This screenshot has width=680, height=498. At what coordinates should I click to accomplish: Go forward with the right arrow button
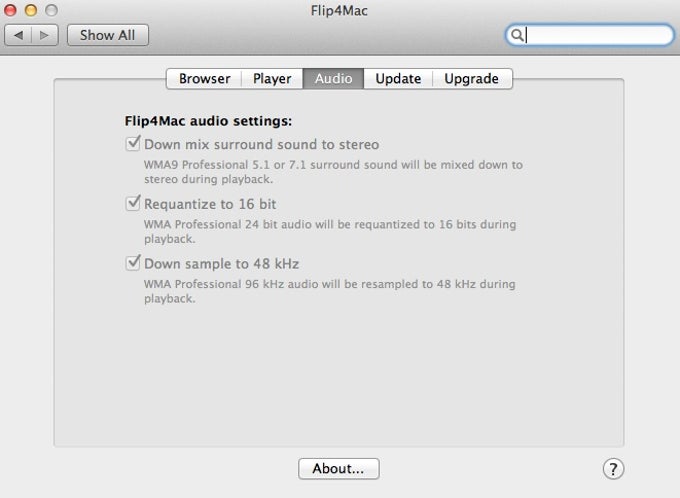point(45,35)
